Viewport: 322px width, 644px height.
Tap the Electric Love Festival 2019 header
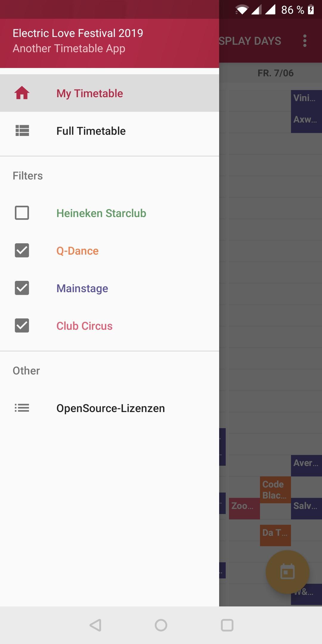pyautogui.click(x=78, y=33)
